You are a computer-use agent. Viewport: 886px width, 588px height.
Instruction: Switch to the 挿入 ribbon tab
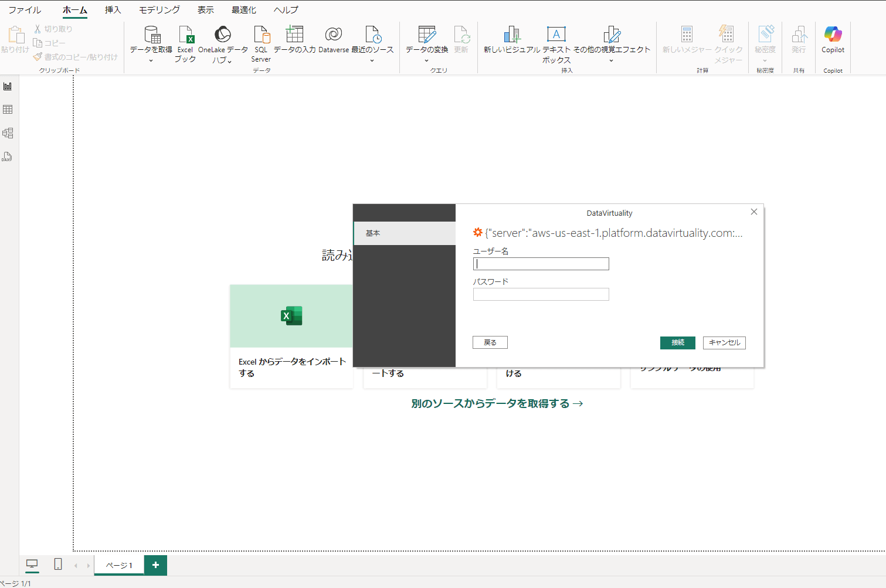(112, 9)
